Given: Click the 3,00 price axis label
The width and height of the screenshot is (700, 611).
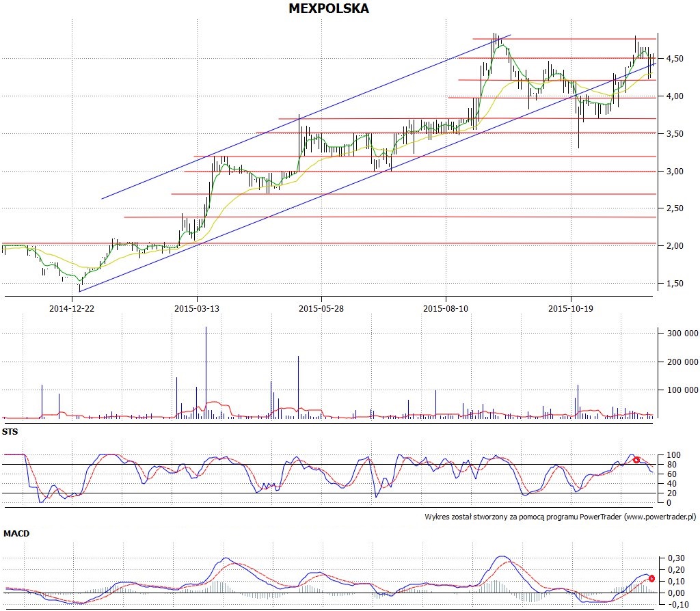Looking at the screenshot, I should 675,171.
